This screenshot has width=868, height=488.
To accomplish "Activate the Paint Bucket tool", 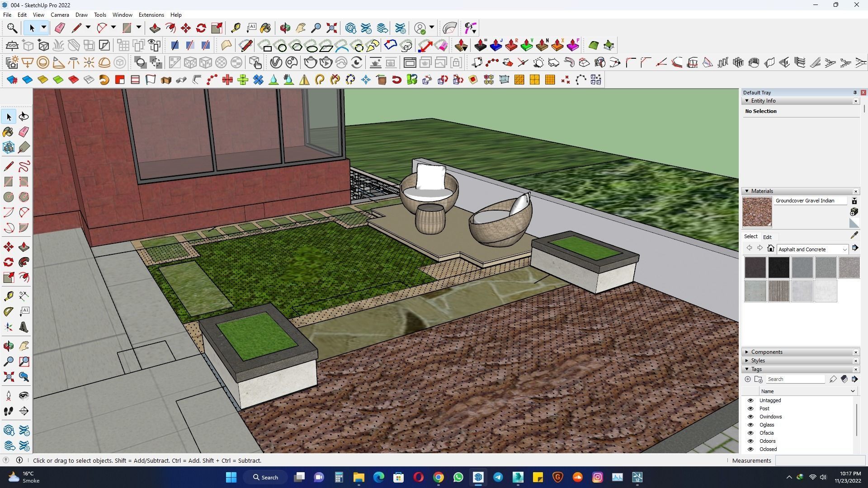I will pos(8,131).
